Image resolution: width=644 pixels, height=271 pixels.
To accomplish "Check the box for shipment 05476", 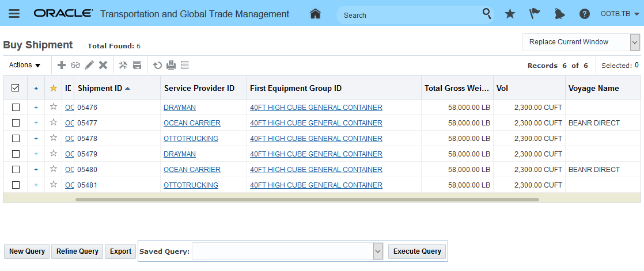I will [x=16, y=107].
